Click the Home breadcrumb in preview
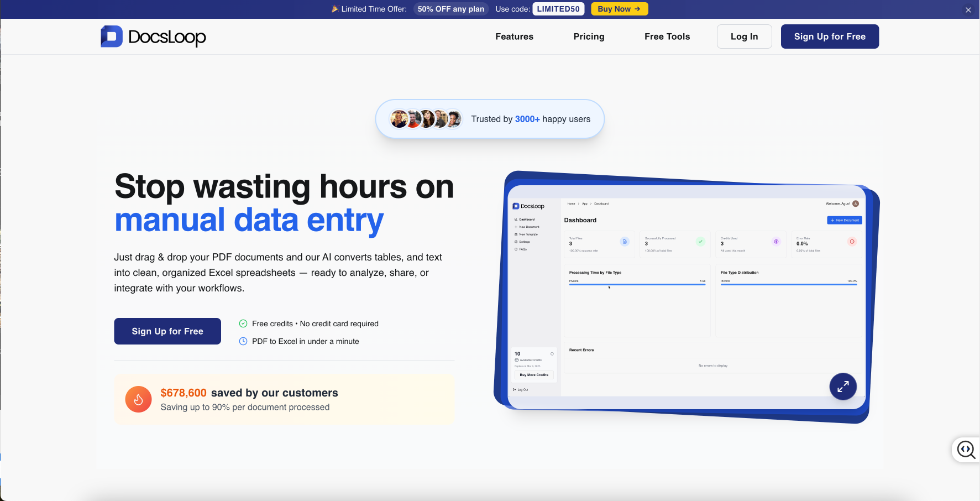The image size is (980, 501). coord(571,203)
